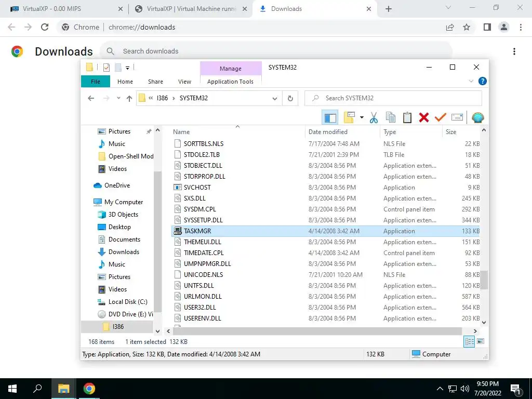Screen dimensions: 532x399
Task: Click the Search SYSTEM32 box
Action: coord(393,98)
